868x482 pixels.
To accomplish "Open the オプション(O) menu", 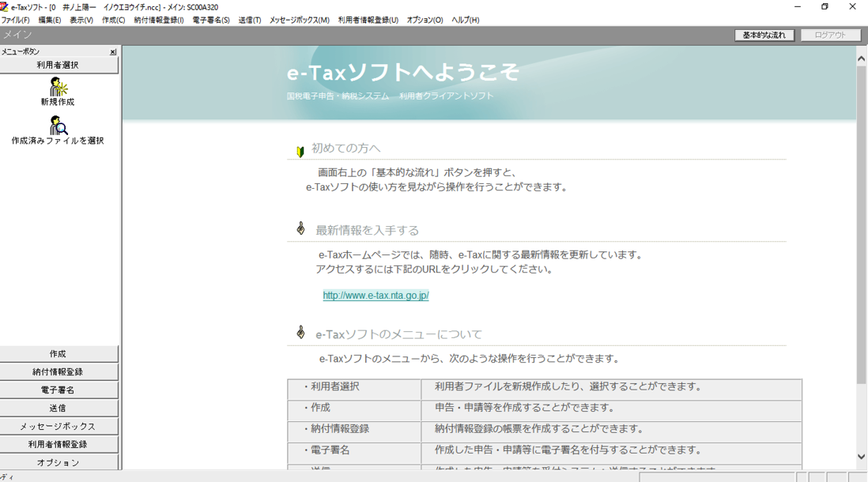I will coord(425,20).
